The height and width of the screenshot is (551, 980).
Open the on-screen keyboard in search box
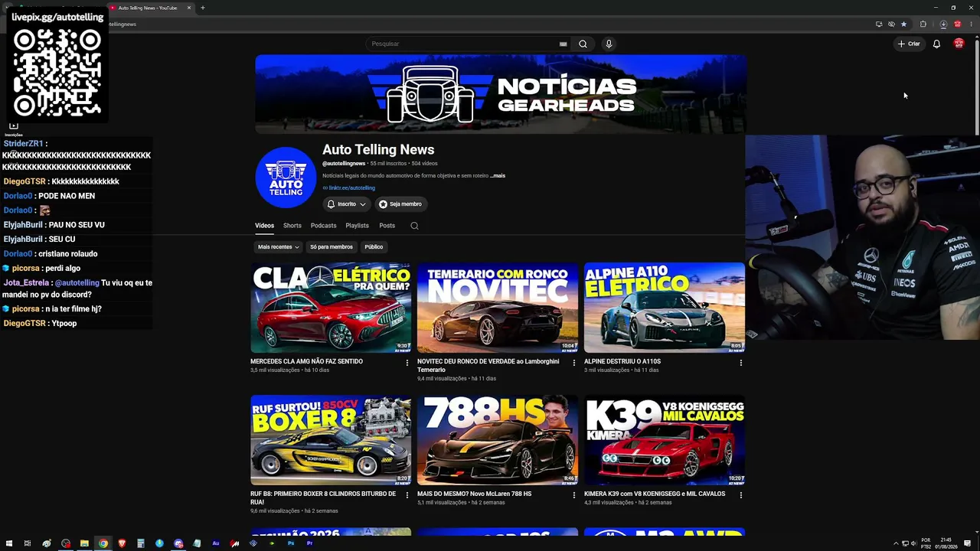pyautogui.click(x=563, y=44)
